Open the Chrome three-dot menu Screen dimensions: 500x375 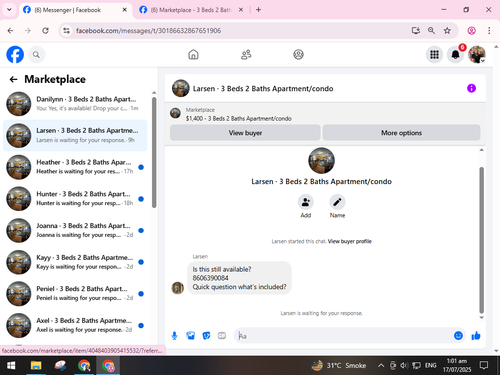point(489,31)
